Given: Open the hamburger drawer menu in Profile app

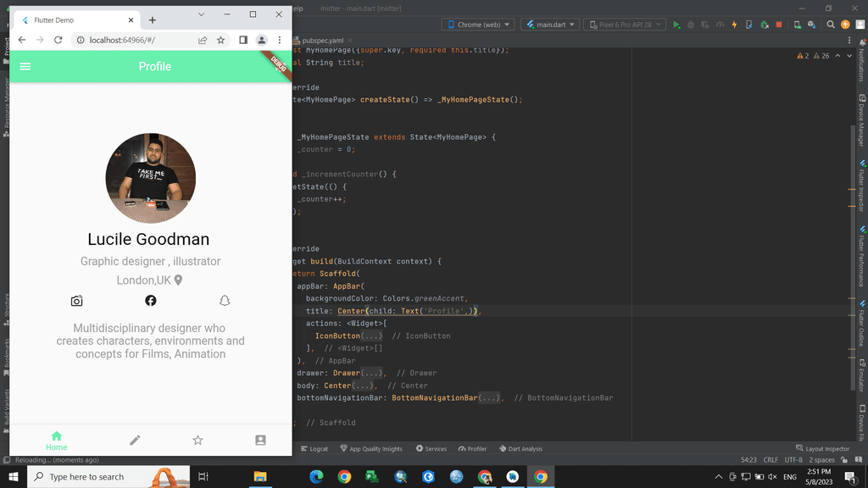Looking at the screenshot, I should point(25,66).
